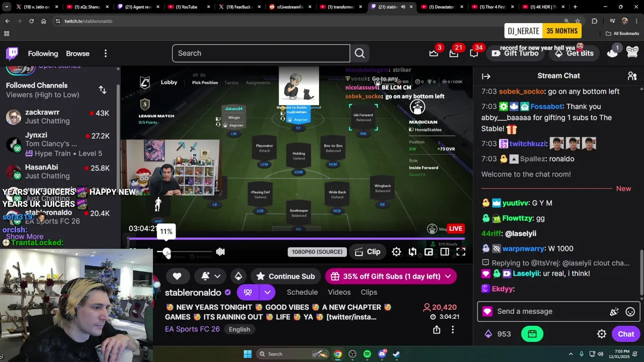
Task: Toggle theatre mode icon
Action: click(x=445, y=252)
